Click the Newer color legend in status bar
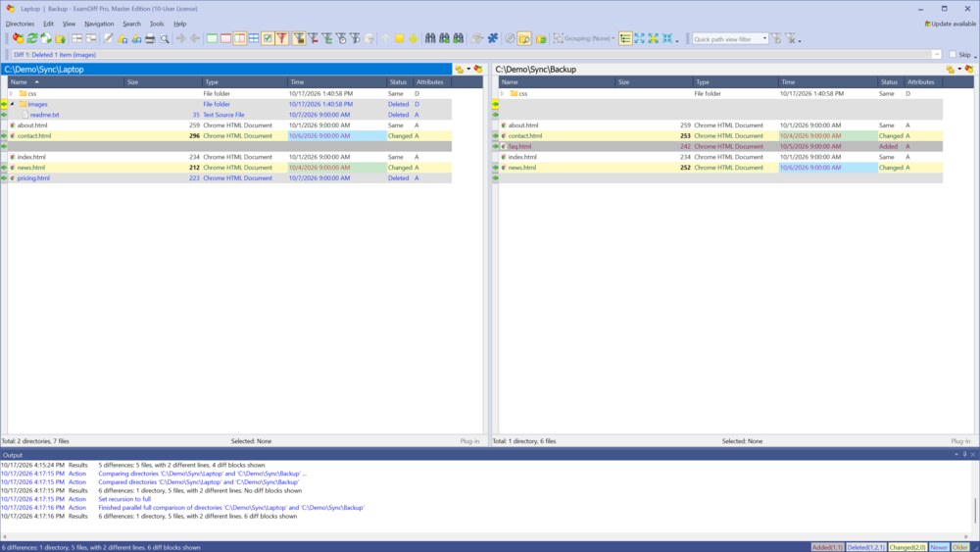Image resolution: width=980 pixels, height=552 pixels. pos(939,547)
